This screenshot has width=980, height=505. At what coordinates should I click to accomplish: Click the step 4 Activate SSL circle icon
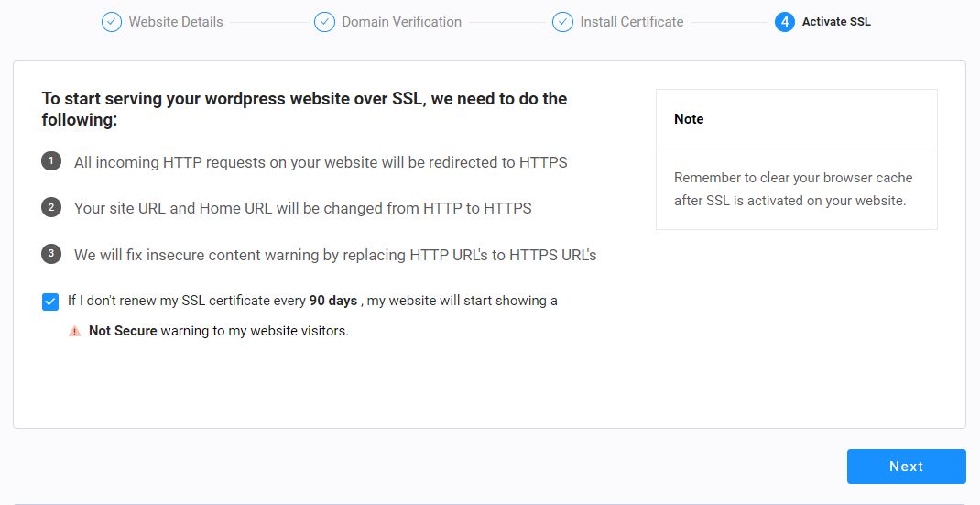pos(784,22)
